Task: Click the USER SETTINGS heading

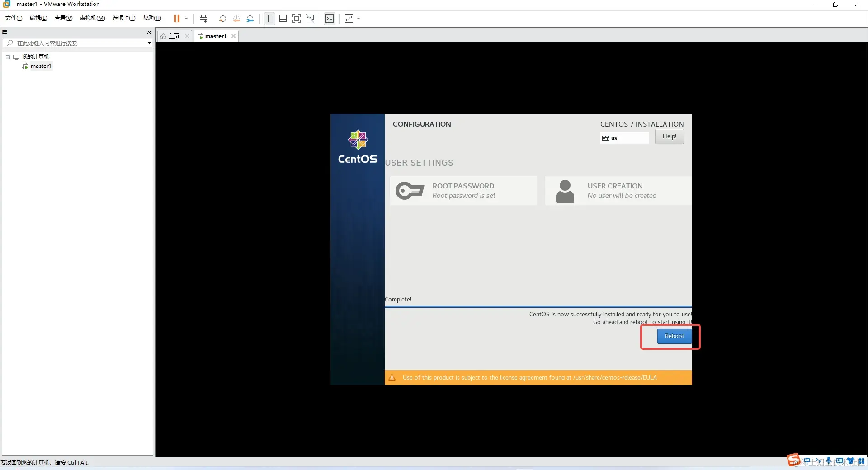Action: 419,163
